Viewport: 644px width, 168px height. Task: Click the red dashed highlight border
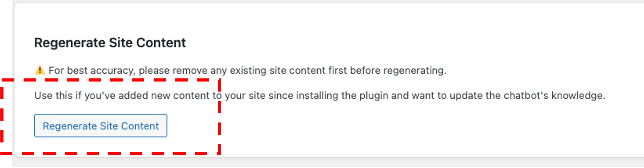pos(219,117)
